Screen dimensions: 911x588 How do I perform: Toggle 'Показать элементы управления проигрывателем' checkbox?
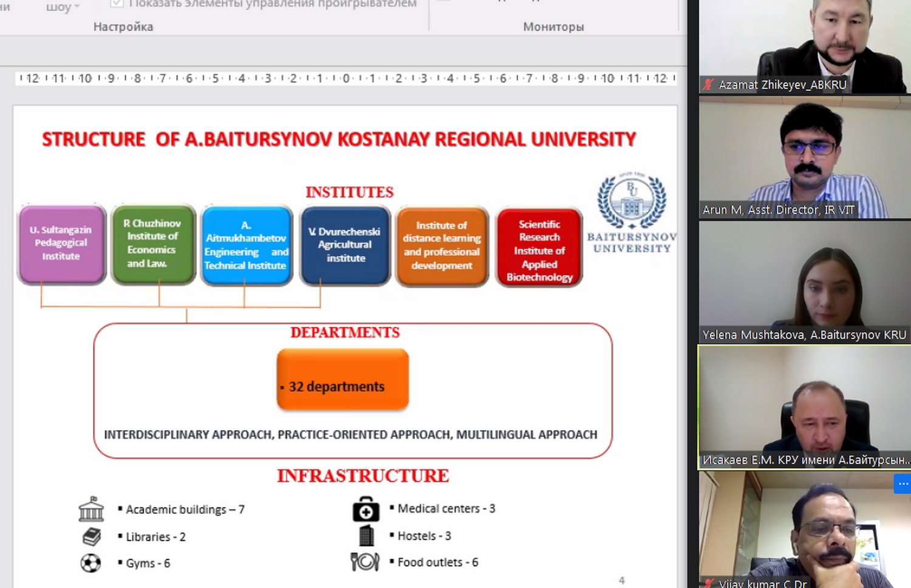click(x=117, y=3)
